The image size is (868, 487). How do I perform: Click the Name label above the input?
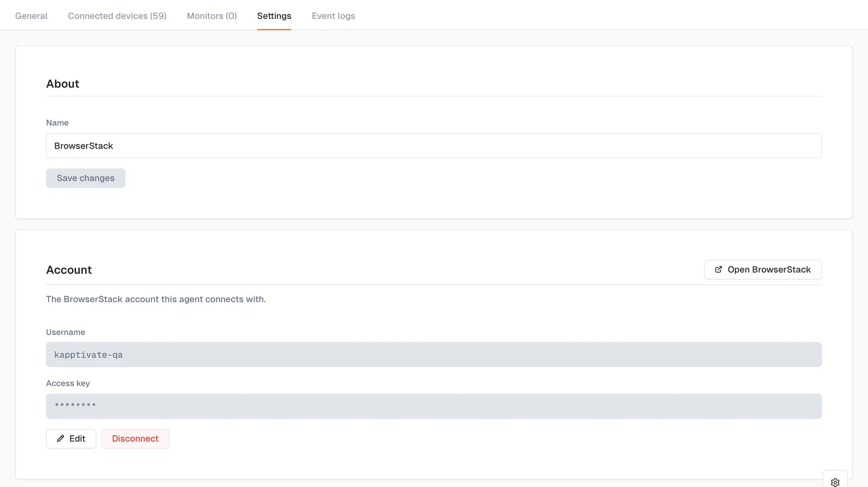57,123
